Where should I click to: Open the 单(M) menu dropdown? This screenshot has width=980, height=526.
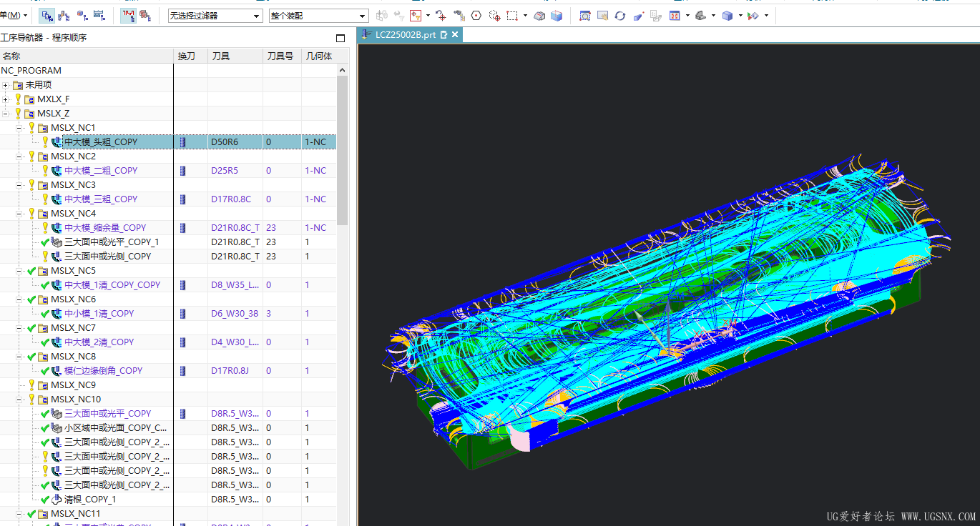tap(14, 15)
